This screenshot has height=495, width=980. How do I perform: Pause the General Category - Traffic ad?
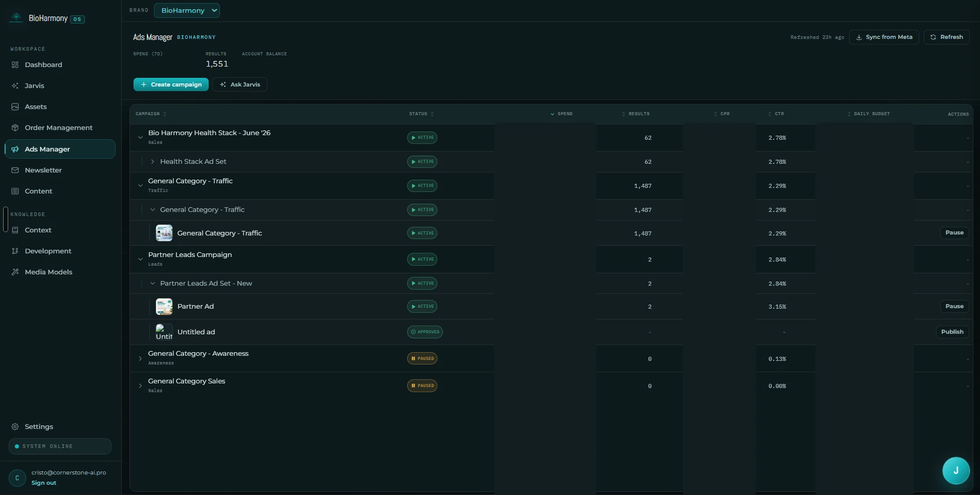pos(954,233)
